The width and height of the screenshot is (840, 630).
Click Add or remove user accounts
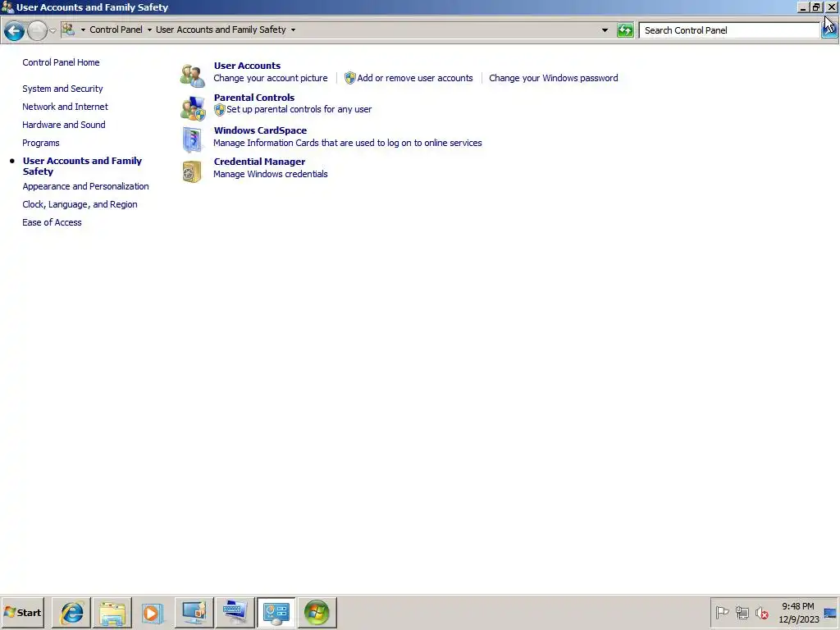click(415, 78)
